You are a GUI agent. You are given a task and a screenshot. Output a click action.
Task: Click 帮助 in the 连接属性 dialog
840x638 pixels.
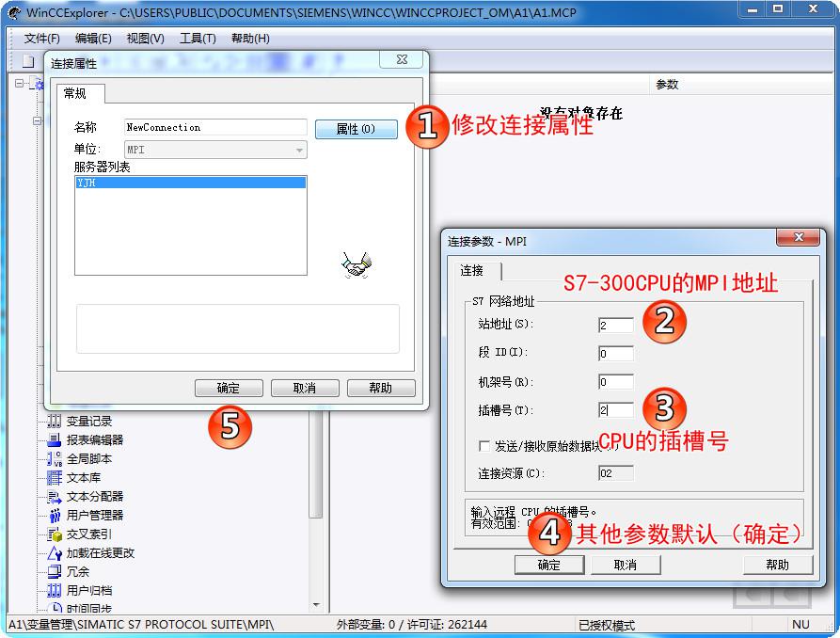[x=381, y=388]
